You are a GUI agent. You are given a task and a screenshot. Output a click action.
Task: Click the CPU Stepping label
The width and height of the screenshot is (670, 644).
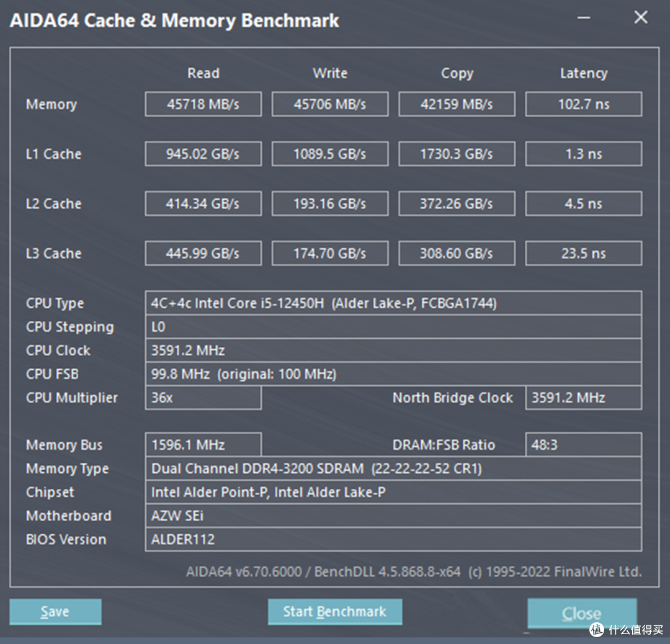(x=69, y=328)
